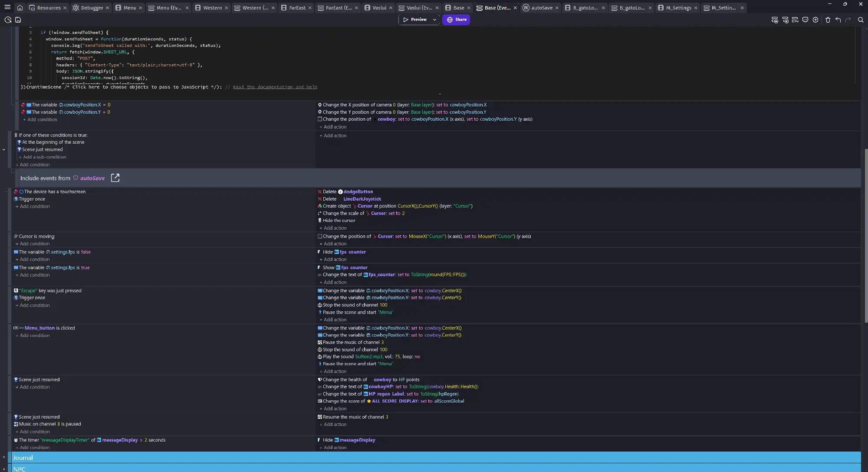Redo the last undone change
Screen dimensions: 868x472
[x=848, y=20]
